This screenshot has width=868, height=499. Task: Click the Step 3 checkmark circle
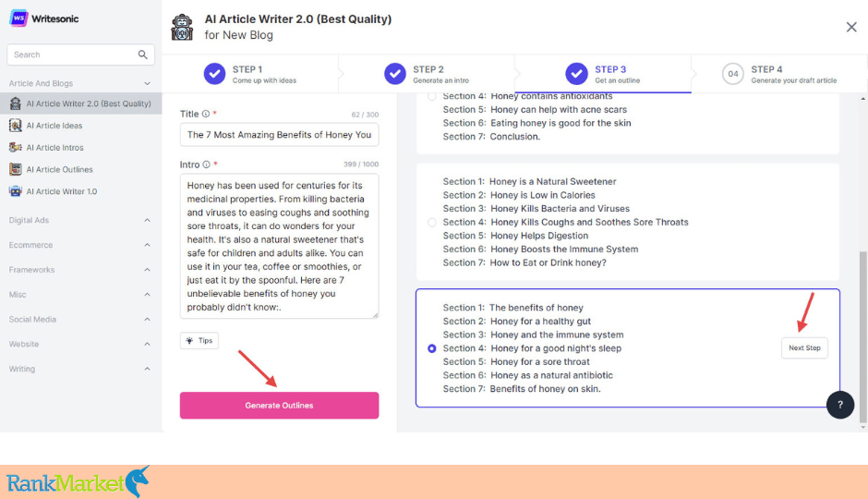tap(576, 74)
